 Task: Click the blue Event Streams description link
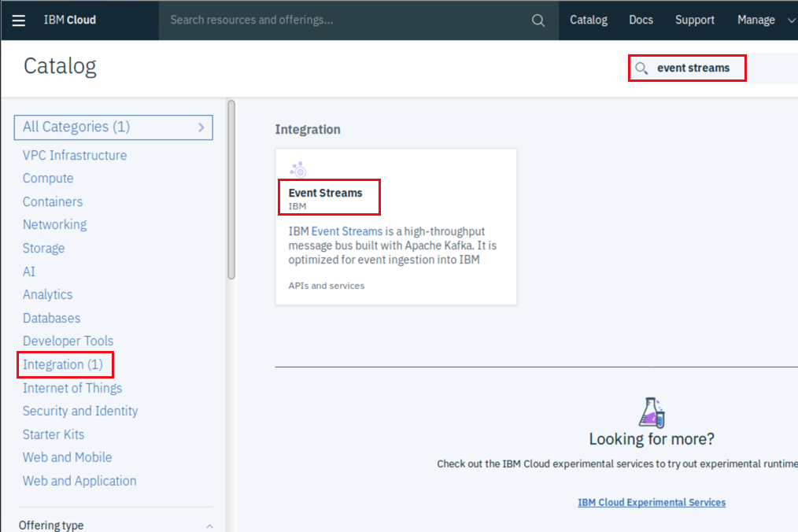(x=346, y=231)
